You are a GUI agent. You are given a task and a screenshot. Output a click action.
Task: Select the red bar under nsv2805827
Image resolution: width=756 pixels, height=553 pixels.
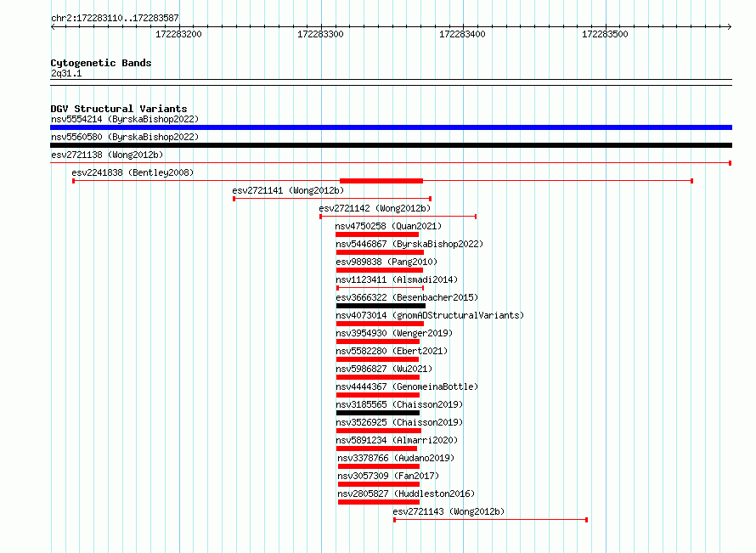coord(379,502)
